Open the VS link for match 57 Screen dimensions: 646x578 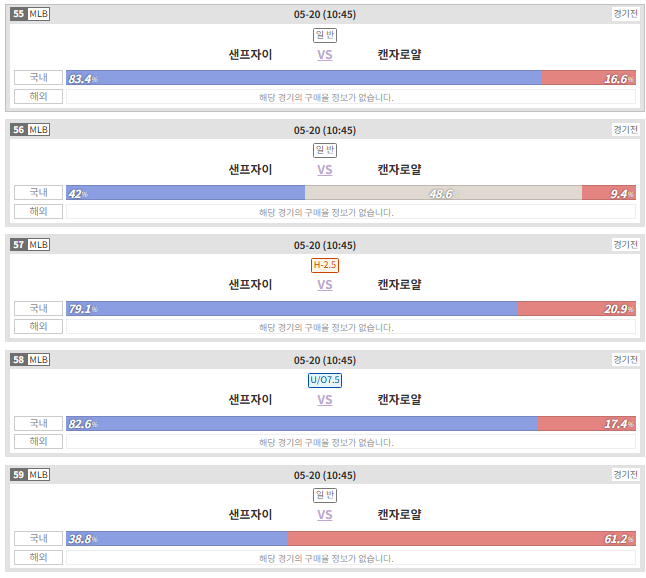point(325,285)
